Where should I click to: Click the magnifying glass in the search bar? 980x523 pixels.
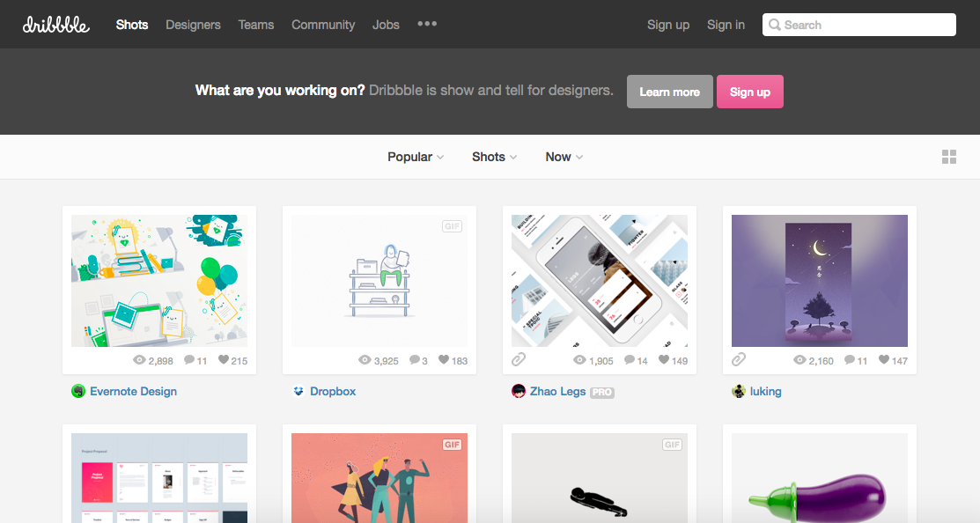[775, 25]
